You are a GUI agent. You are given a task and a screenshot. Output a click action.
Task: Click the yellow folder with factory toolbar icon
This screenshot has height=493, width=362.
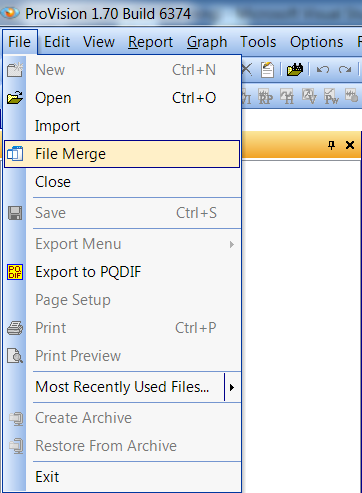[x=295, y=70]
